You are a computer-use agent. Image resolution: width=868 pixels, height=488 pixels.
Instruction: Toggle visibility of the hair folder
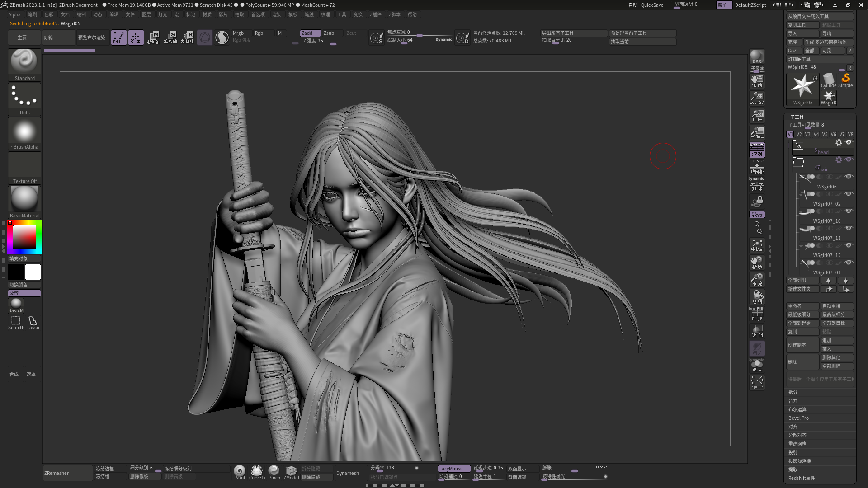pos(849,160)
